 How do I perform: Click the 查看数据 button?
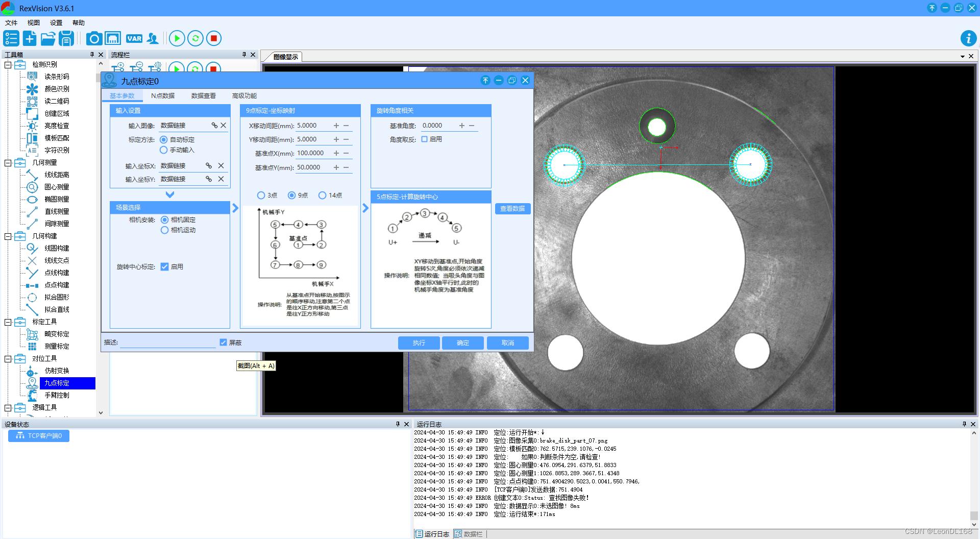512,208
